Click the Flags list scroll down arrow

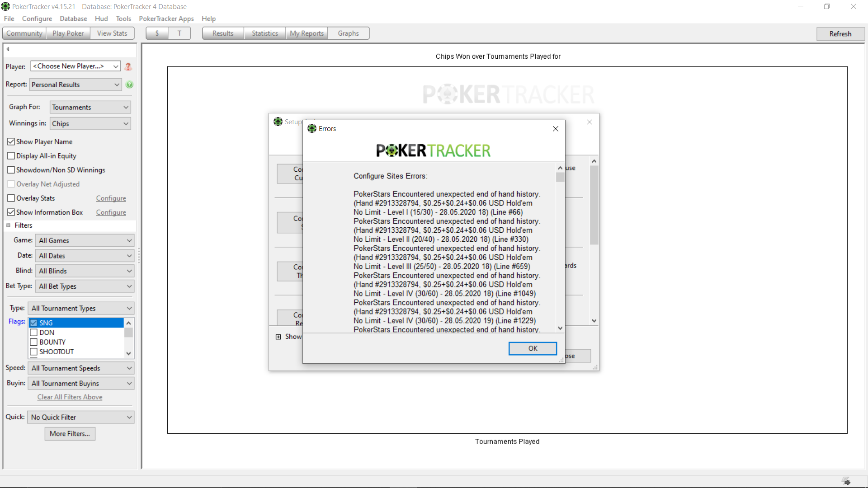129,353
